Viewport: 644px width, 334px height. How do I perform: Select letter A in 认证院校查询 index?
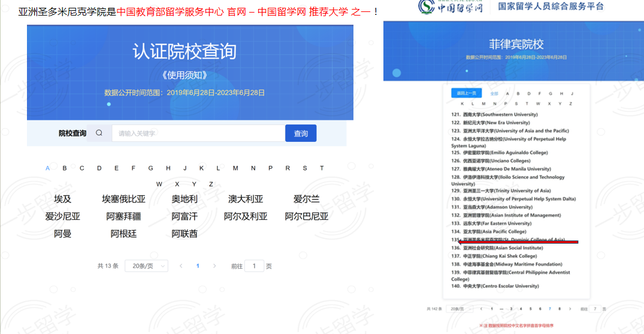(x=48, y=168)
